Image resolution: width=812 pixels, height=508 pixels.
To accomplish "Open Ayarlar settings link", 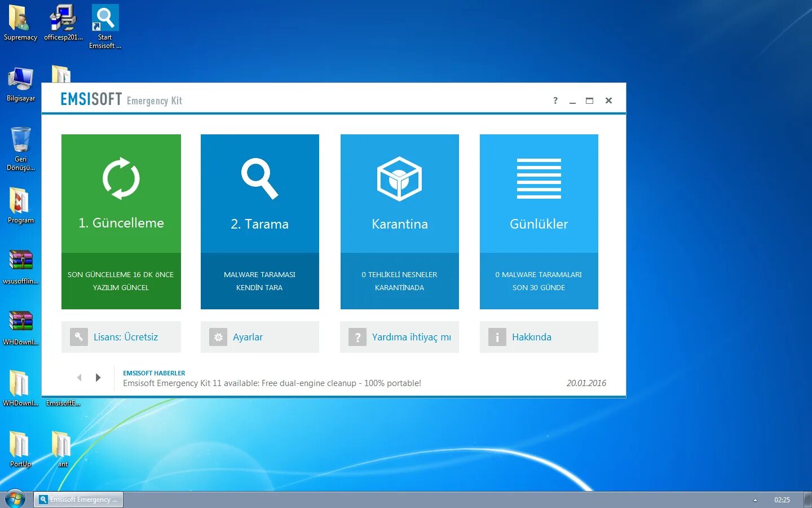I will click(x=248, y=337).
